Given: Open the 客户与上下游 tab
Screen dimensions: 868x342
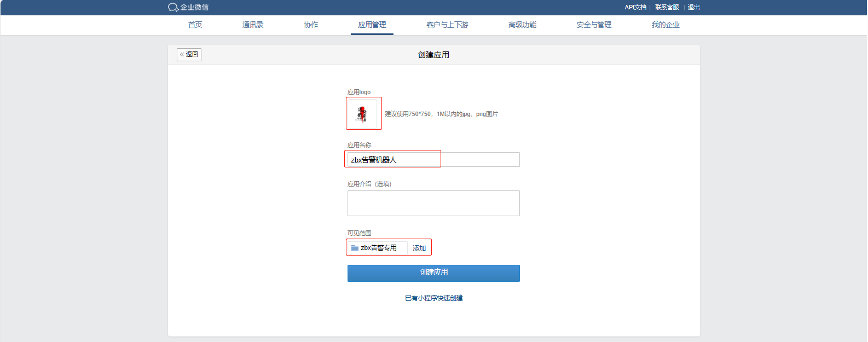Looking at the screenshot, I should click(x=447, y=25).
